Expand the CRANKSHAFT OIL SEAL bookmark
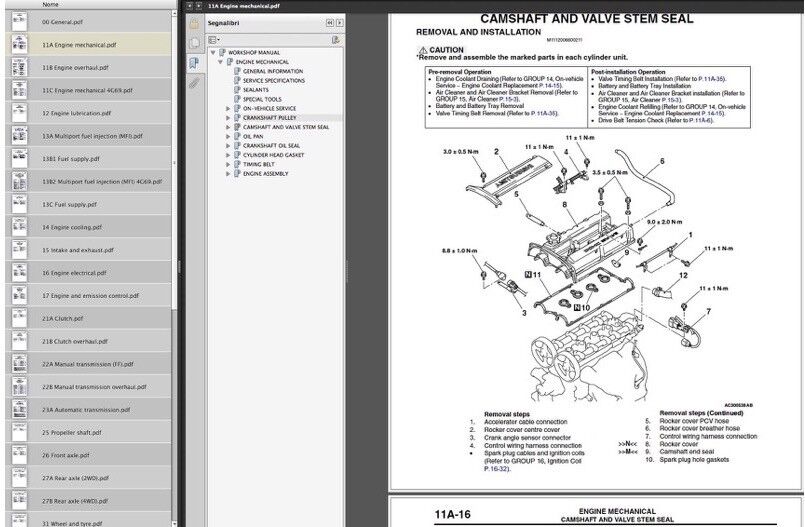 pyautogui.click(x=228, y=145)
